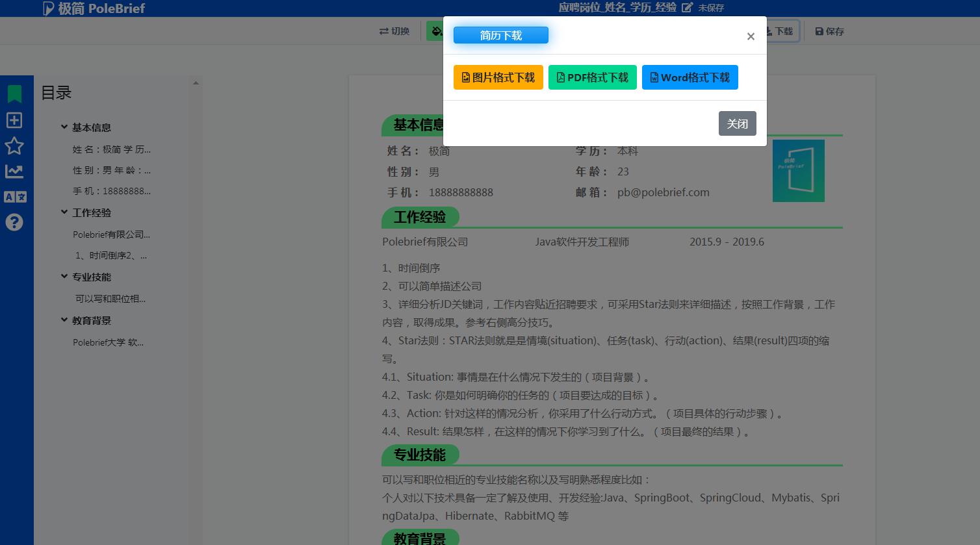Select the green bookmark icon in sidebar

point(14,94)
